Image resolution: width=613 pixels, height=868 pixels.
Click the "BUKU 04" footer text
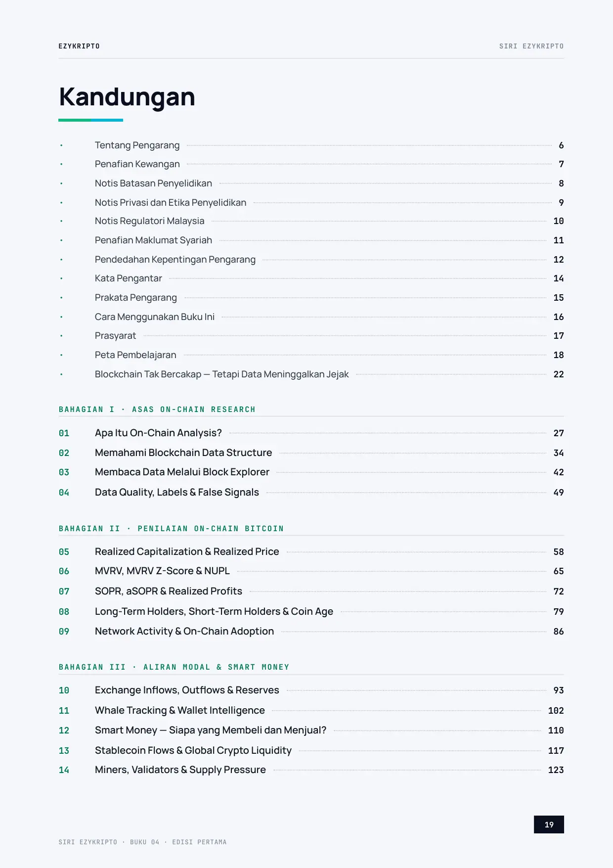144,842
